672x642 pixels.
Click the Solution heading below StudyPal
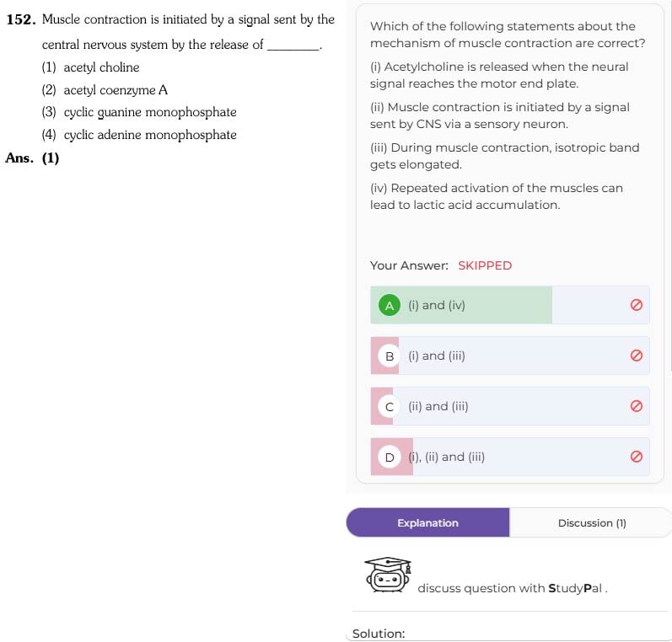click(379, 634)
